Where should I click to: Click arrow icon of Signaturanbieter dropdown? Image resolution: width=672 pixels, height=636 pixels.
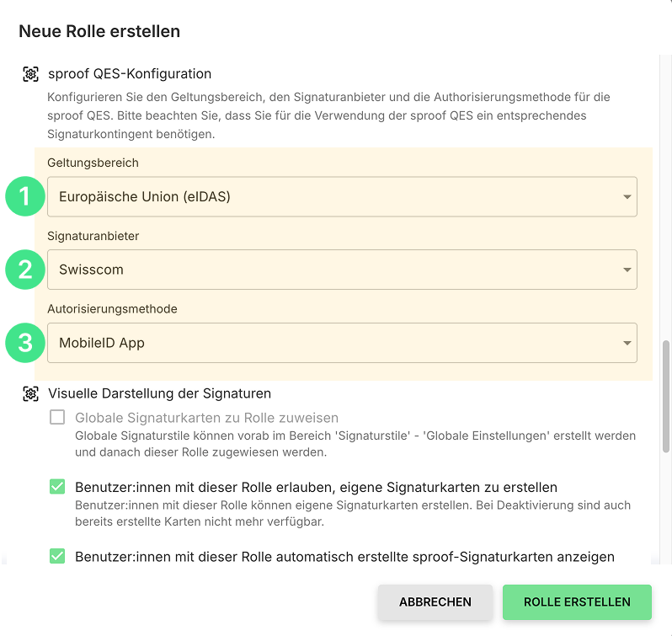point(627,270)
